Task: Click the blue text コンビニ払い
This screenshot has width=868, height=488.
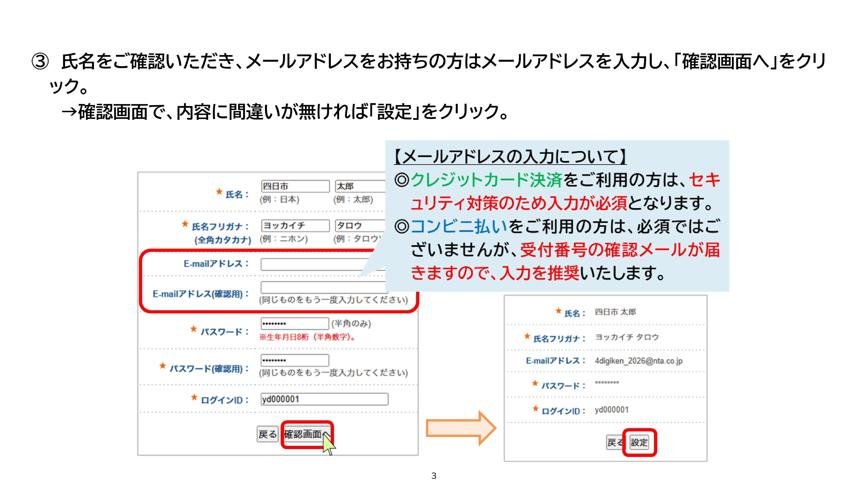Action: click(459, 226)
